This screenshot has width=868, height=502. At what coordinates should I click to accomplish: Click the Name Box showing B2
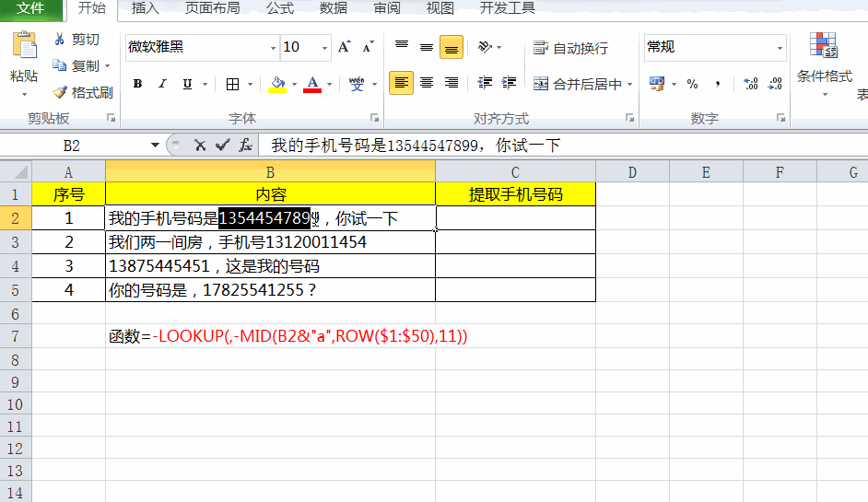click(72, 146)
